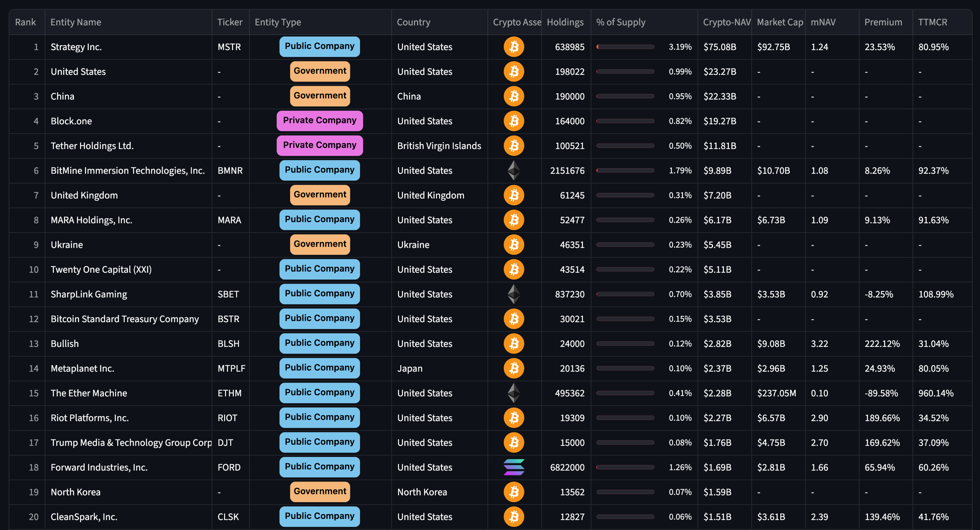Viewport: 980px width, 530px height.
Task: Click the Ethereum icon for The Ether Machine
Action: click(513, 393)
